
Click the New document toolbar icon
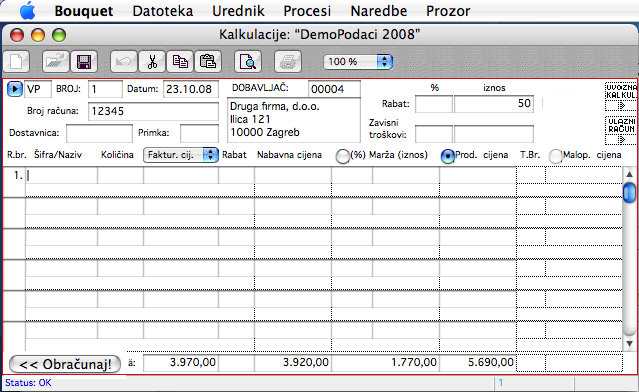(16, 62)
